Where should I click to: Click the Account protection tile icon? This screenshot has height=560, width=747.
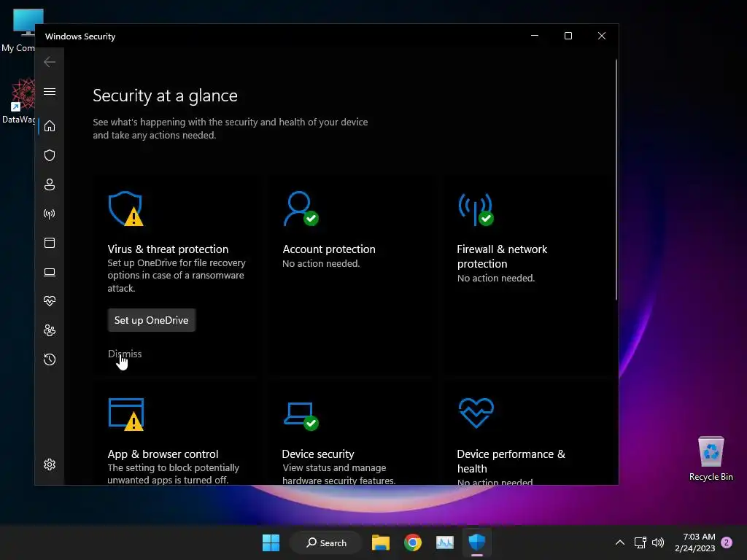tap(301, 209)
